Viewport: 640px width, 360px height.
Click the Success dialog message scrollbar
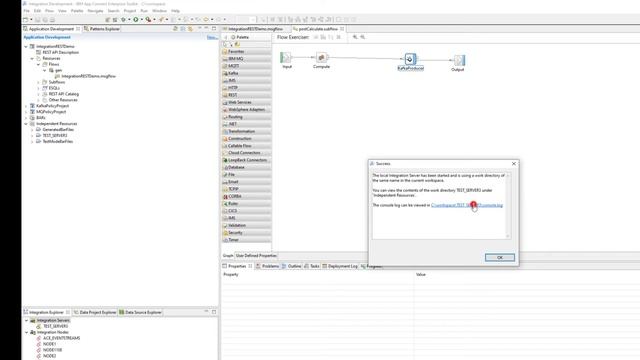(x=508, y=205)
